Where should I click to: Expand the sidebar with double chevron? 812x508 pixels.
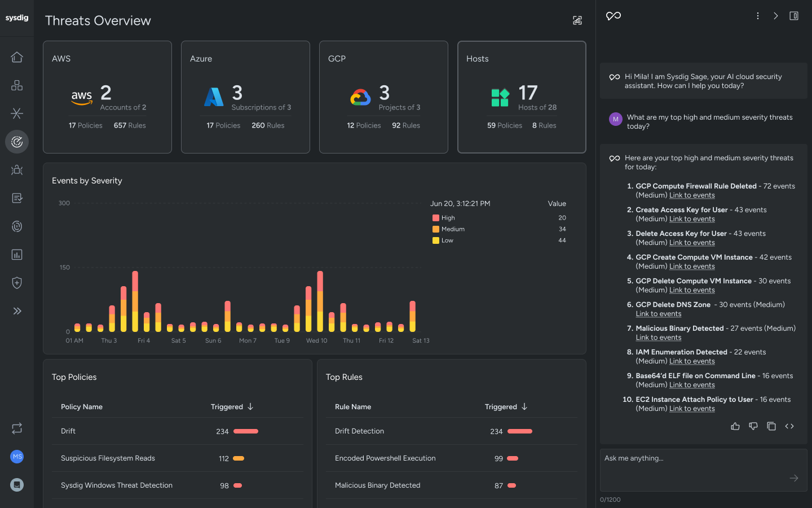pyautogui.click(x=17, y=311)
